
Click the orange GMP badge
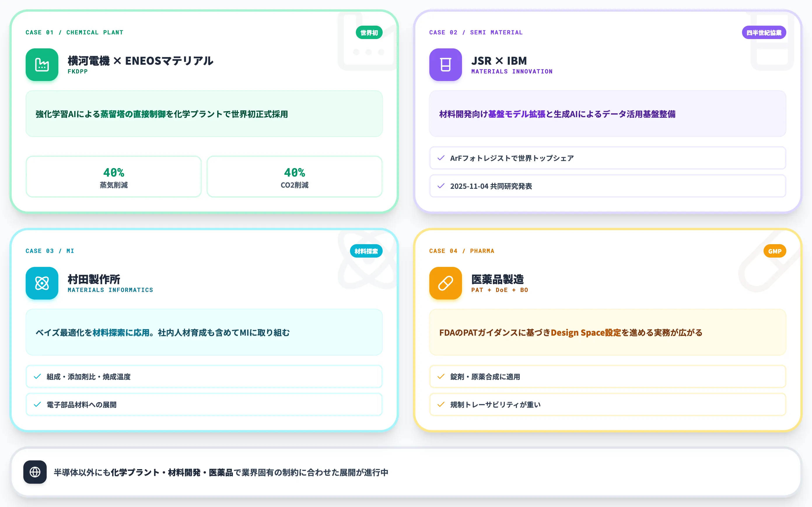coord(775,251)
